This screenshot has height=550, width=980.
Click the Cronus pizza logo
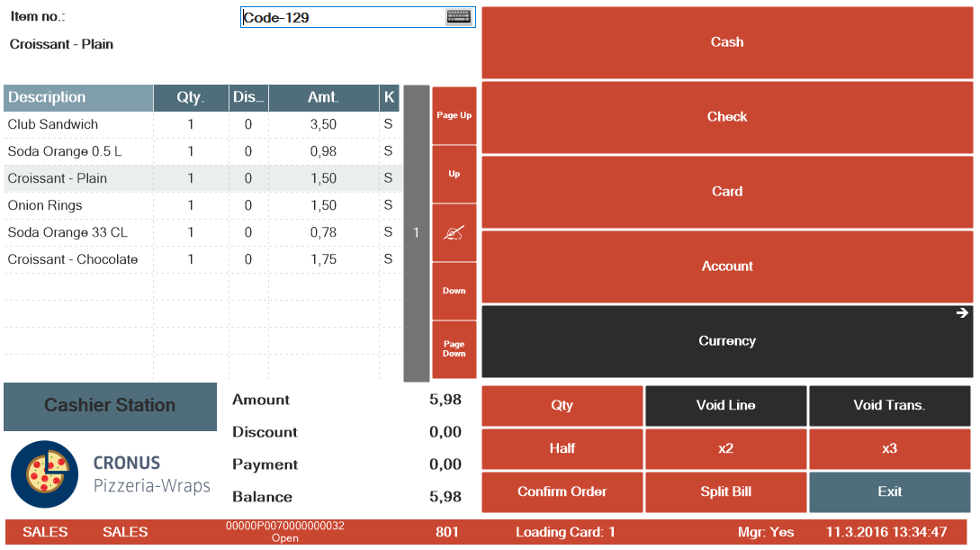pyautogui.click(x=45, y=474)
